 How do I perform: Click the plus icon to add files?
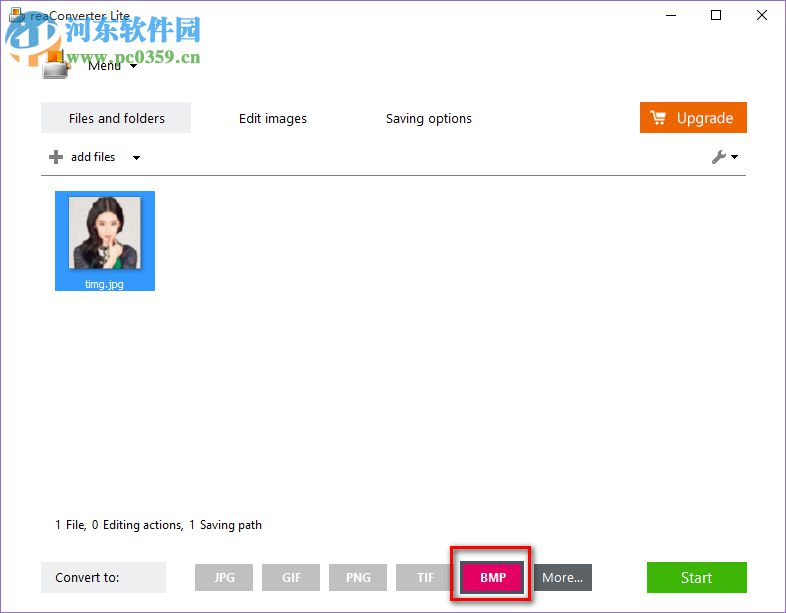[56, 157]
